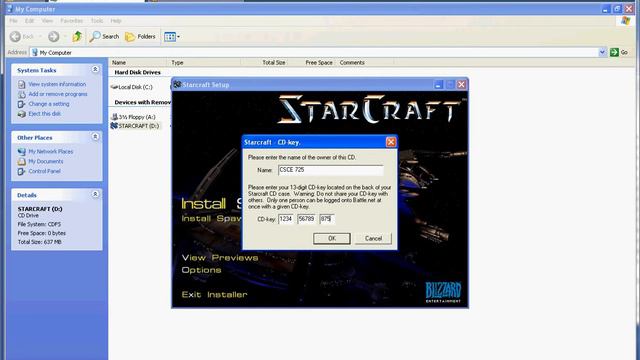Click the My Documents folder icon
640x360 pixels.
[x=22, y=162]
